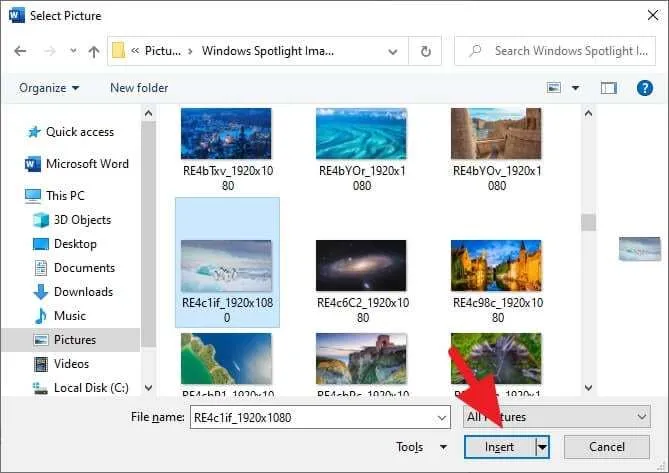Select the green plant close-up thumbnail

point(496,359)
